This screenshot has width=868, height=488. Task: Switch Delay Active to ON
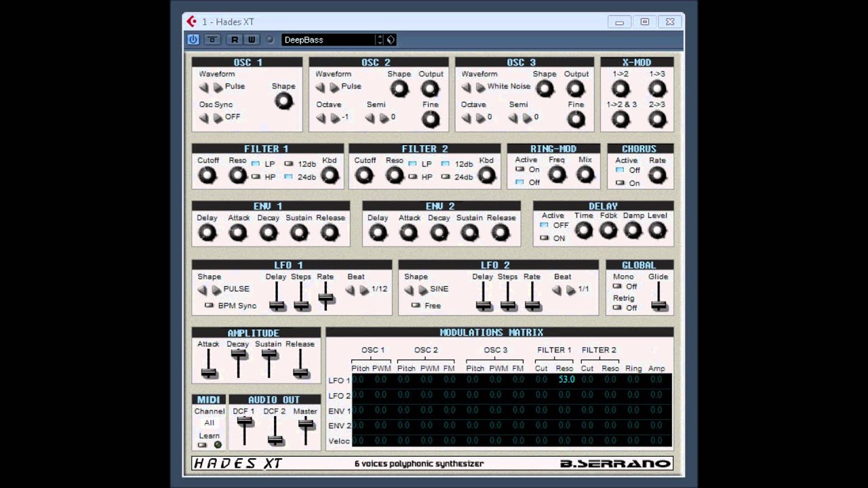(x=544, y=238)
